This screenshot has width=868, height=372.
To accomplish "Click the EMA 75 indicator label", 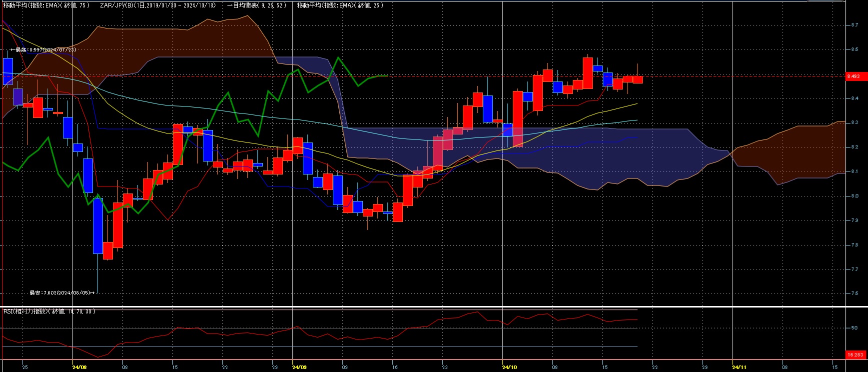I will (46, 5).
